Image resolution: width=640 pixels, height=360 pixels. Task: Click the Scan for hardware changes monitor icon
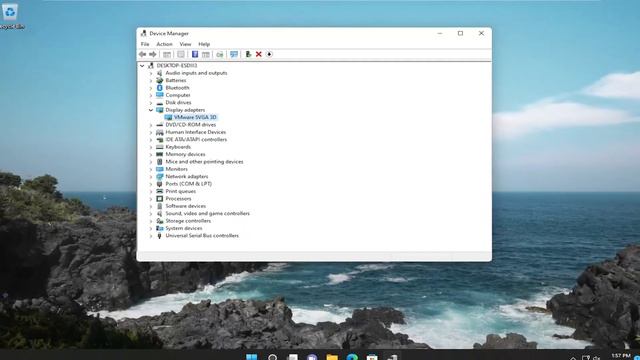pyautogui.click(x=234, y=54)
